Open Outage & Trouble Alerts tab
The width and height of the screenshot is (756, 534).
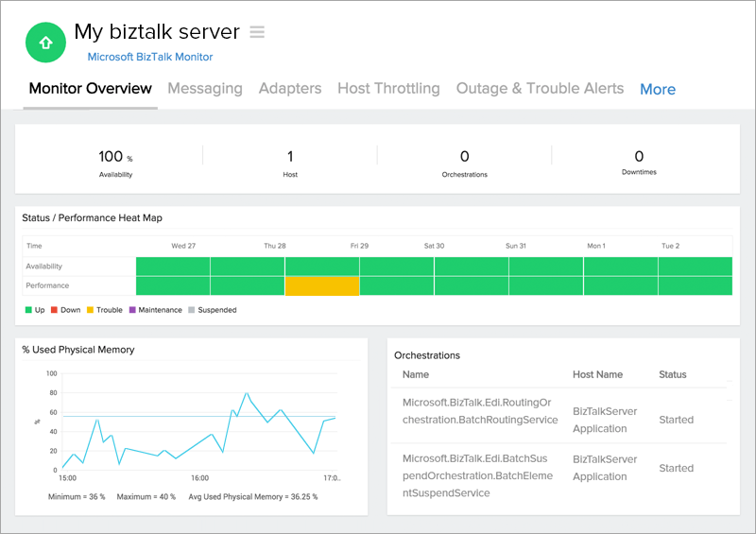click(540, 89)
